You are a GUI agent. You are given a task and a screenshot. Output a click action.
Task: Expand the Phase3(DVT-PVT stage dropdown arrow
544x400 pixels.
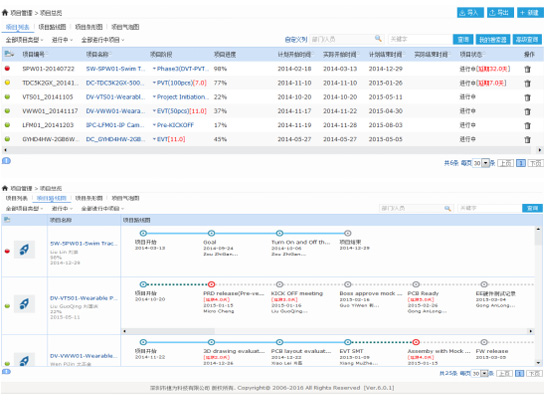[154, 69]
